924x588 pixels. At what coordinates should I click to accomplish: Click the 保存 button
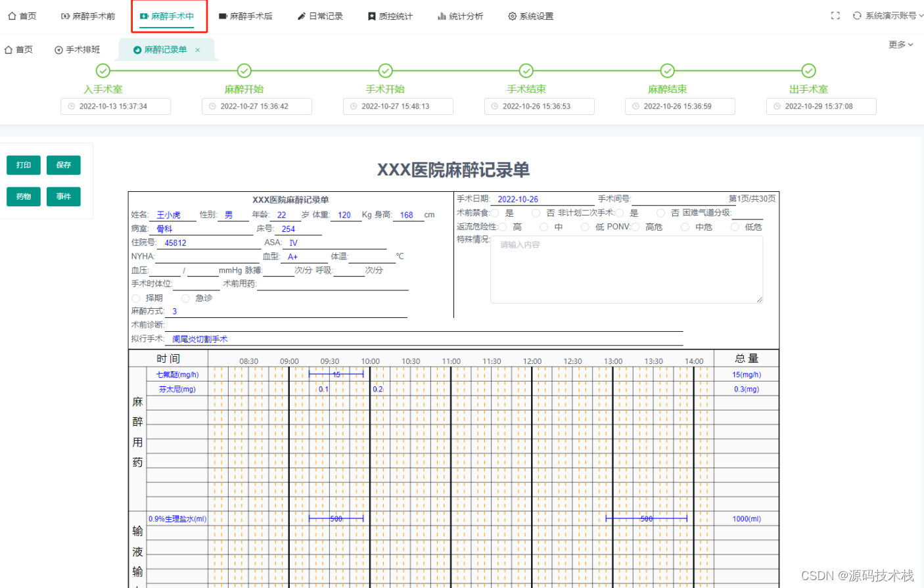click(x=64, y=165)
